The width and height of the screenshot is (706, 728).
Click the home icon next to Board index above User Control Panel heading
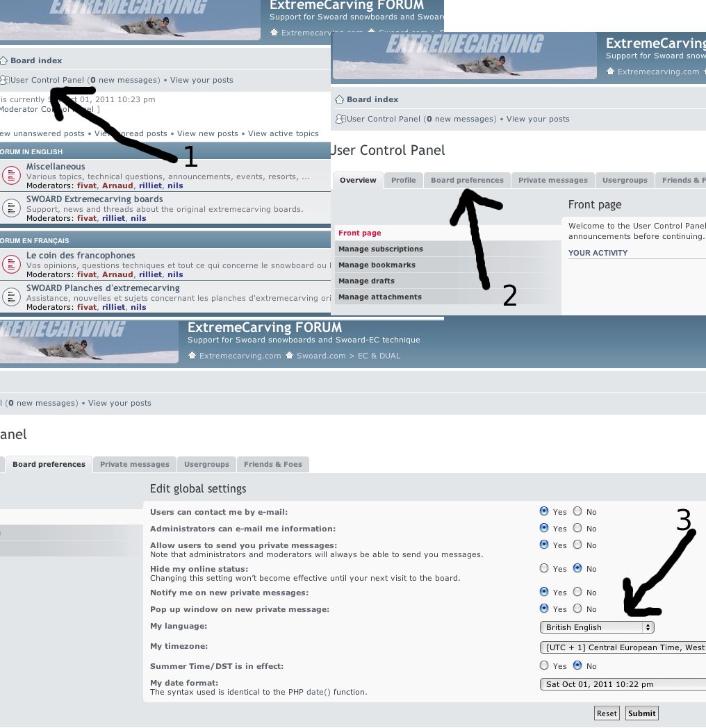(339, 99)
